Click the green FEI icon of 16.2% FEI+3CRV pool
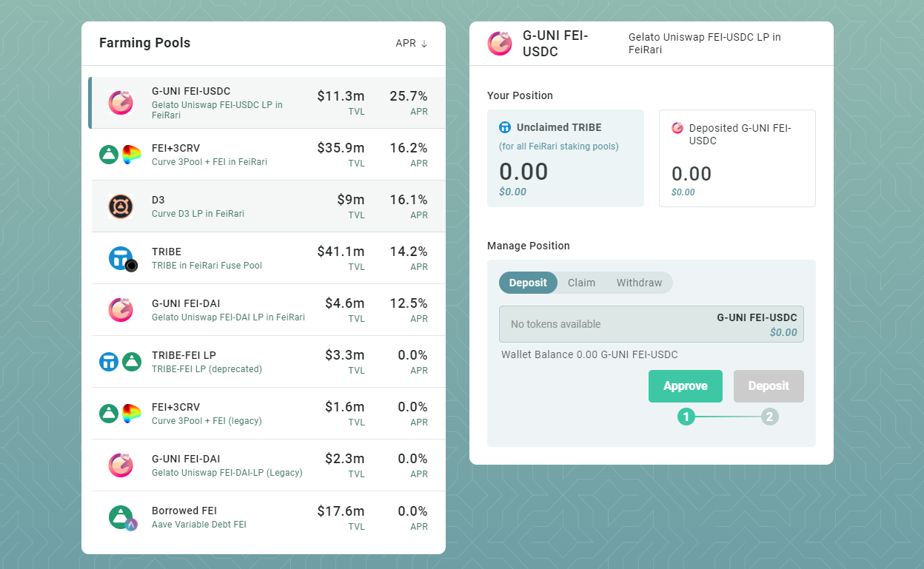Viewport: 924px width, 569px height. coord(109,155)
